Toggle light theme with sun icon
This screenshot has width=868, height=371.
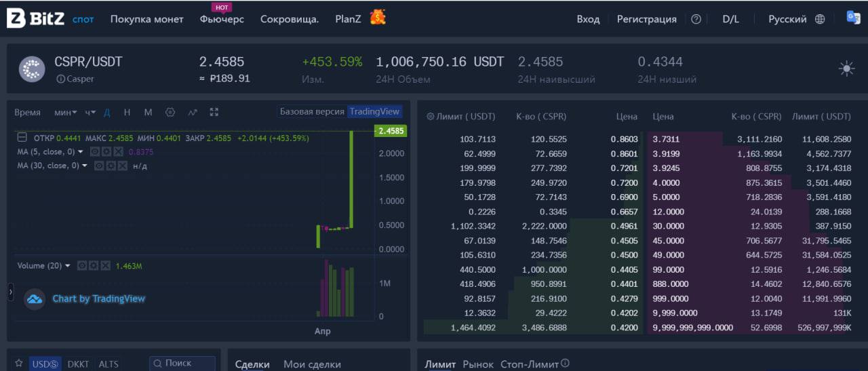click(846, 68)
